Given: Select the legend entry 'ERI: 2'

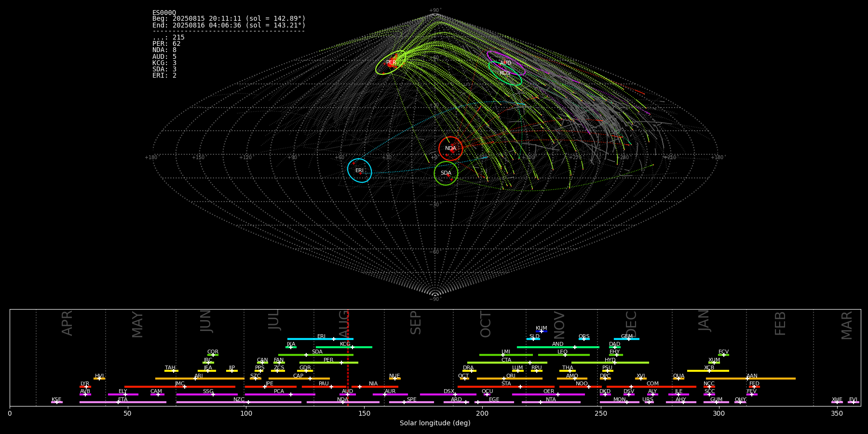Looking at the screenshot, I should coord(164,76).
